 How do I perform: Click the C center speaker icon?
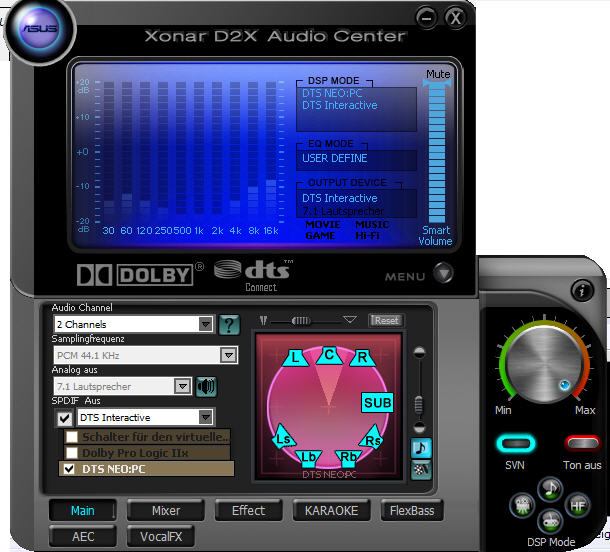329,355
